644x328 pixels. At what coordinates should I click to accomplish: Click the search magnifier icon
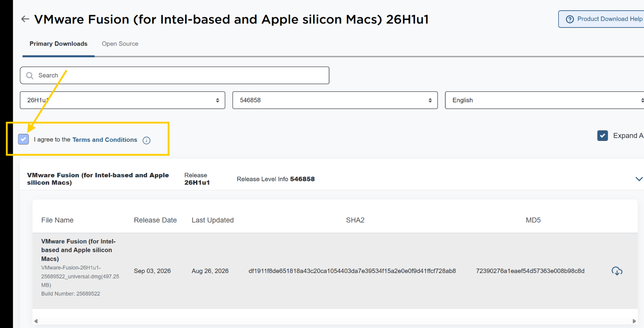(x=30, y=75)
